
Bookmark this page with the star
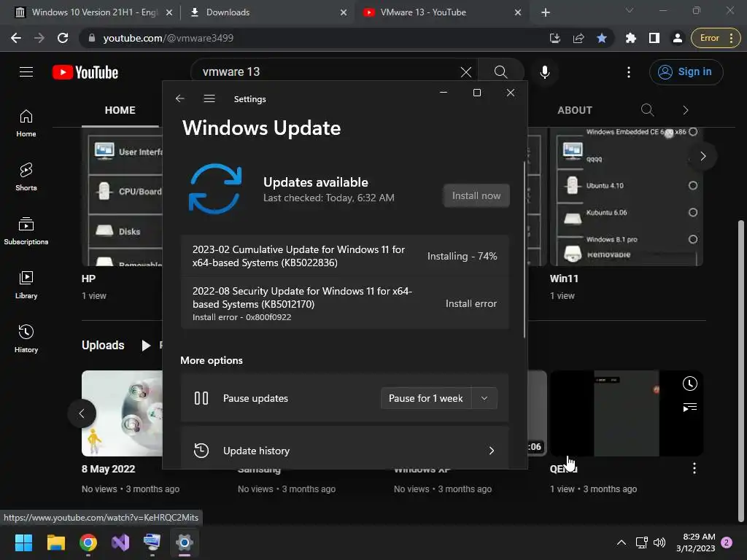602,38
